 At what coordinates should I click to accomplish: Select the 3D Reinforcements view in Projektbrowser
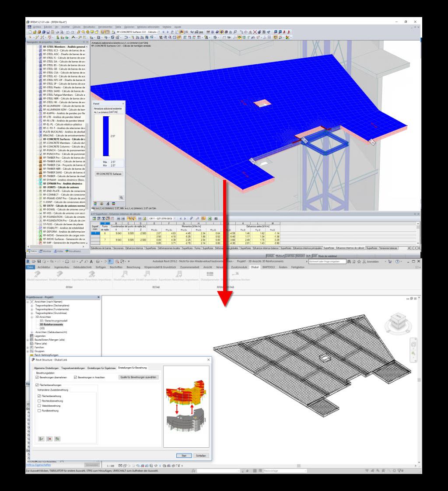(52, 324)
